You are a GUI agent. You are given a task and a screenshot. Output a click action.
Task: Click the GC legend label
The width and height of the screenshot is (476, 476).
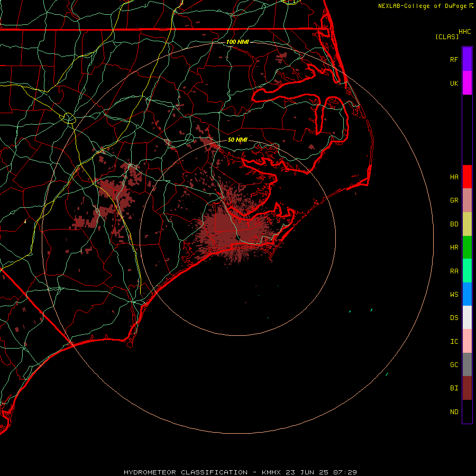tap(454, 365)
